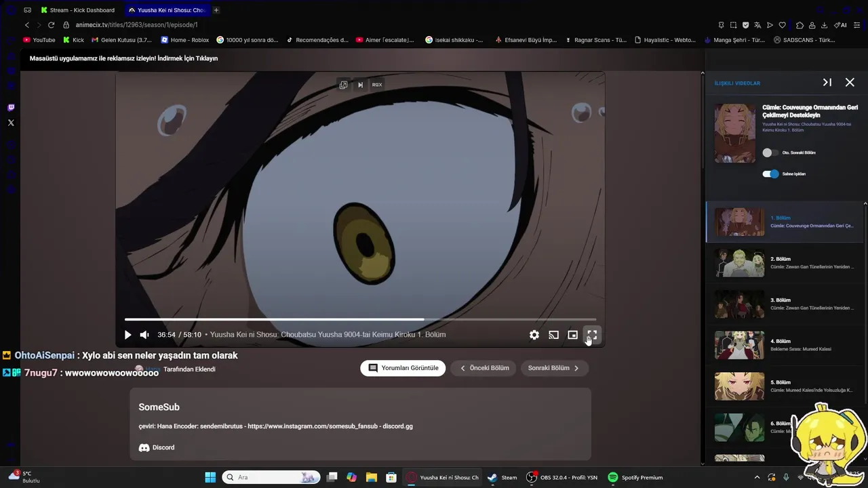Go back in browser history
This screenshot has height=488, width=868.
coord(27,25)
